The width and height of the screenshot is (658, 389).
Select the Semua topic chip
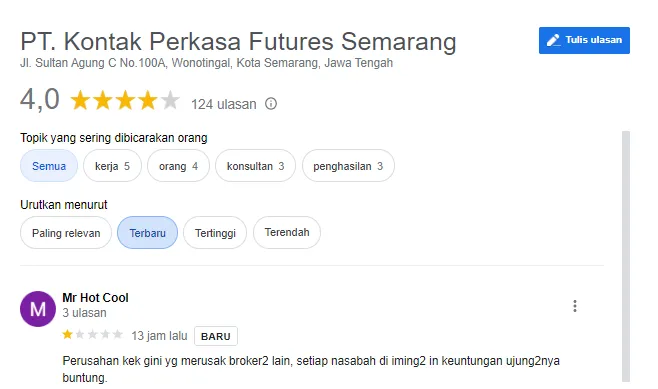pos(49,166)
